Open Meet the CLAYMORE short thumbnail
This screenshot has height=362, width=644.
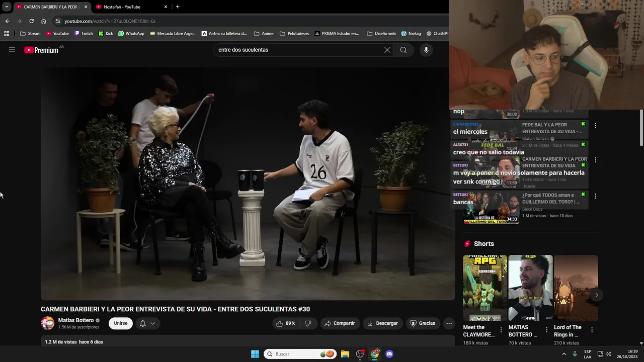(485, 288)
